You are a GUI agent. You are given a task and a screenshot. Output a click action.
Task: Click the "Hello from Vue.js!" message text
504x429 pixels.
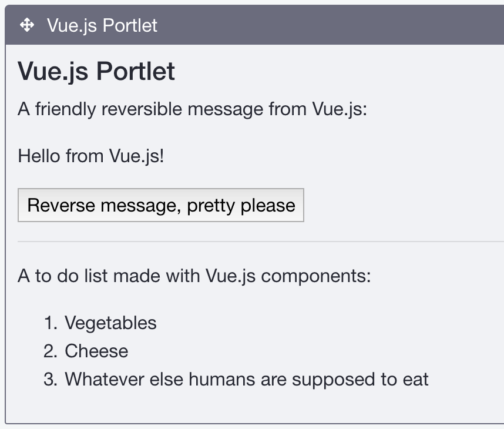[91, 156]
